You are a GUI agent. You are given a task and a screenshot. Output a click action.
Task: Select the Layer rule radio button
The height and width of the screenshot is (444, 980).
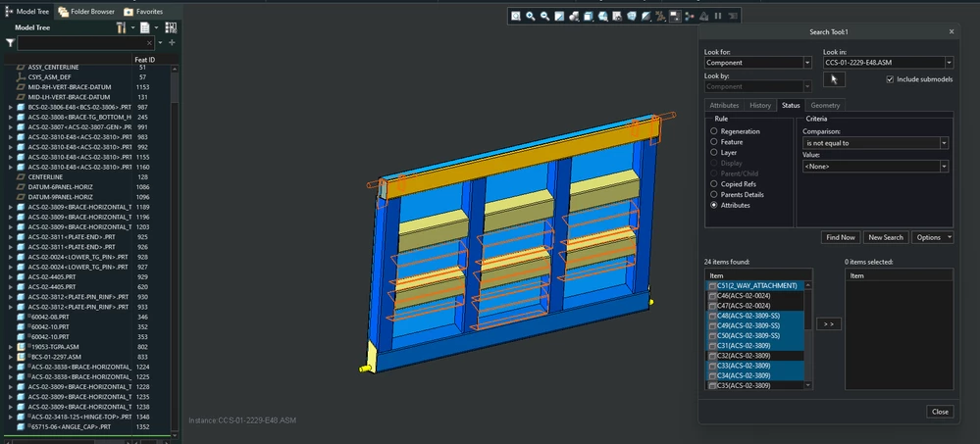point(714,152)
